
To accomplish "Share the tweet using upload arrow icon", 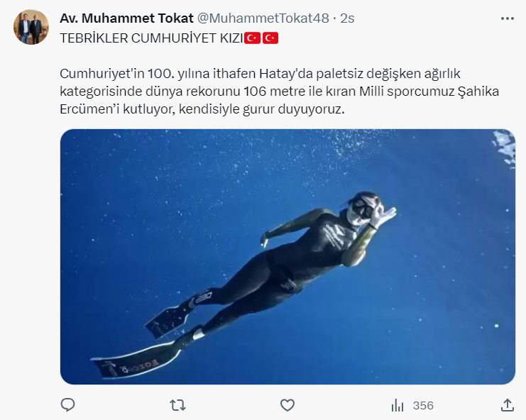I will pyautogui.click(x=508, y=405).
